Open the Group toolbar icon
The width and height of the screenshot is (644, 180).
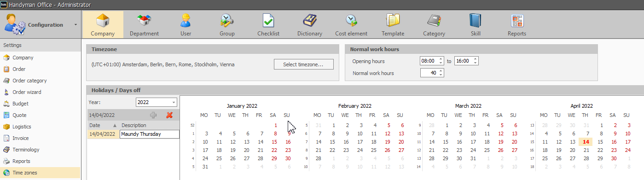[x=227, y=24]
